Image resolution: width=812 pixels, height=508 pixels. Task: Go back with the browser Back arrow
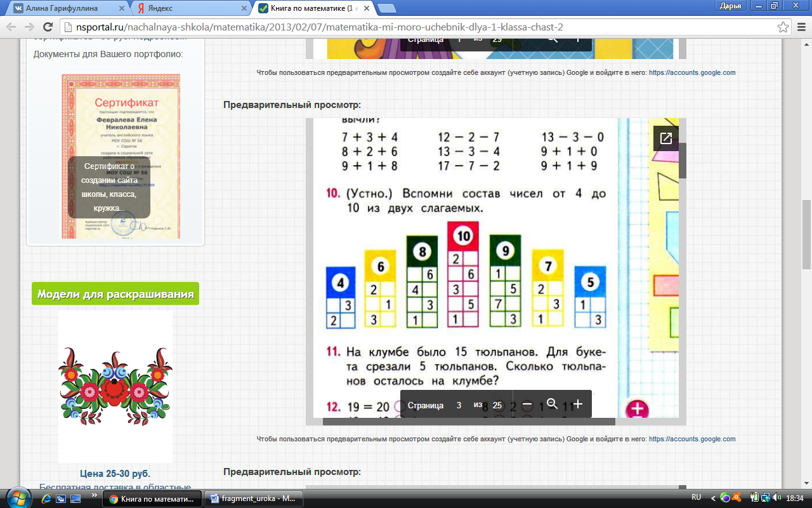(x=11, y=27)
